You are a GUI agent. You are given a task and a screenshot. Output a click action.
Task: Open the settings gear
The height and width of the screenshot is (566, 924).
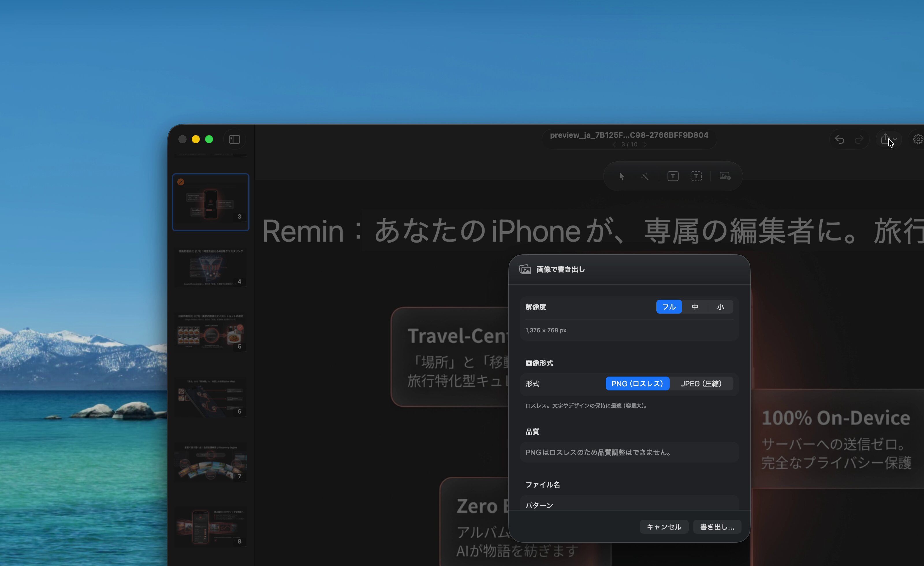919,139
